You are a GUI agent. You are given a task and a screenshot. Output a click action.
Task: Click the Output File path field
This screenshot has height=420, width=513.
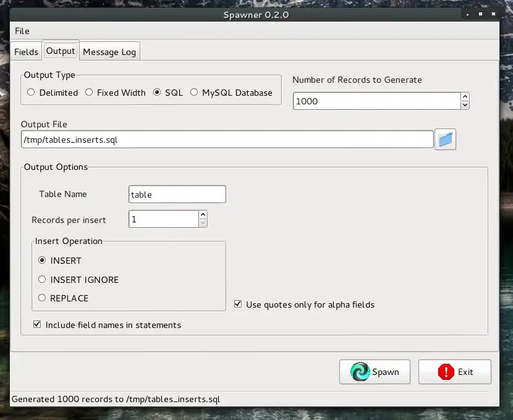227,140
